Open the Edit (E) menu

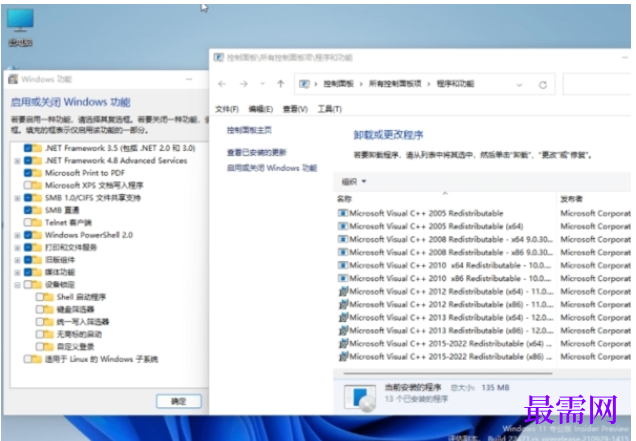tap(260, 109)
